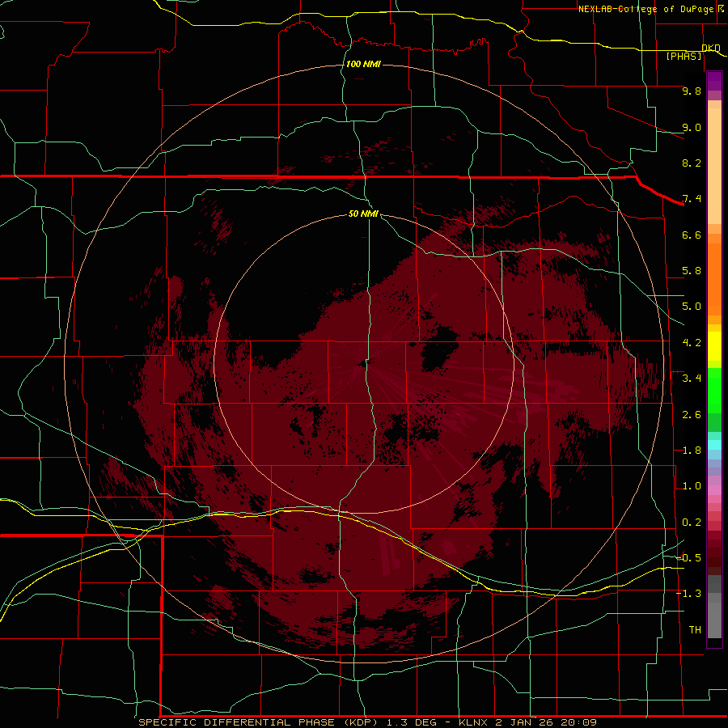Click the 100 NMI range ring label
This screenshot has height=728, width=728.
363,64
